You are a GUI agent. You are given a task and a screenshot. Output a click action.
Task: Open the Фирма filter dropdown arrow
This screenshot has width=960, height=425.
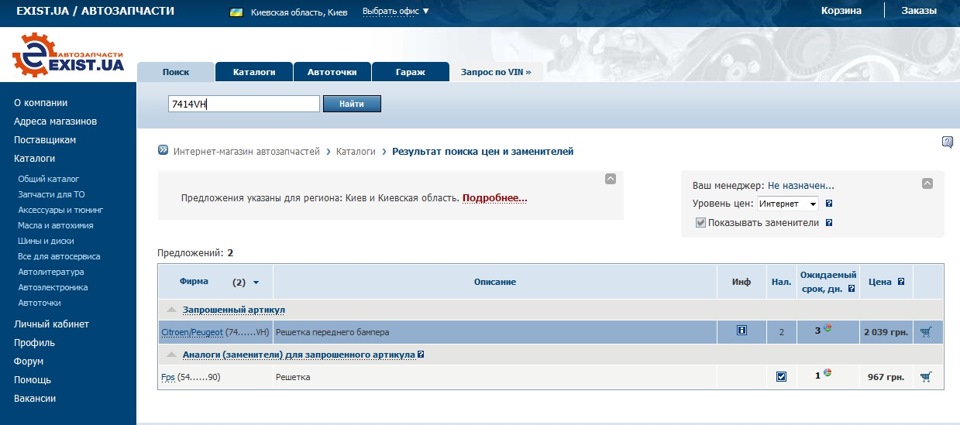coord(256,282)
